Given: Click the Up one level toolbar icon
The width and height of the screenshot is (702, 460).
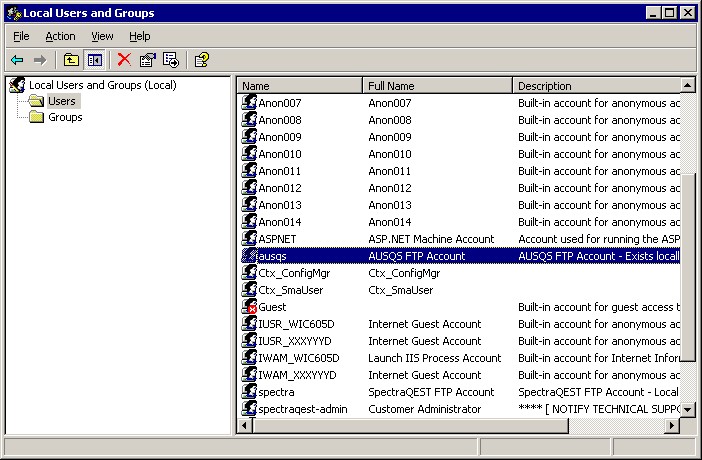Looking at the screenshot, I should click(72, 60).
